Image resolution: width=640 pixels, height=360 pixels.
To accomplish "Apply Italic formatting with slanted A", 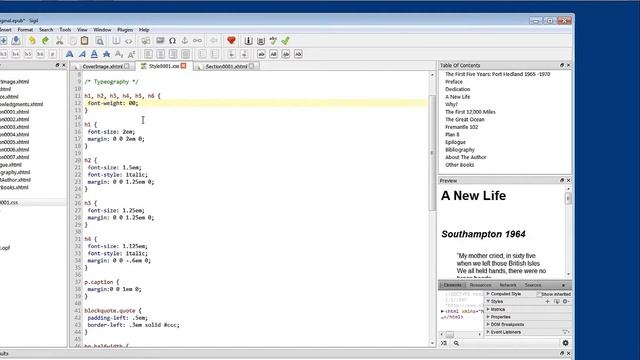I will tap(82, 54).
